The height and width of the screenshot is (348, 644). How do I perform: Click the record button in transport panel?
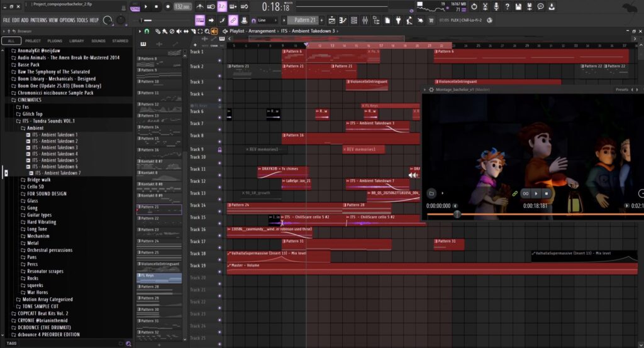[x=167, y=6]
